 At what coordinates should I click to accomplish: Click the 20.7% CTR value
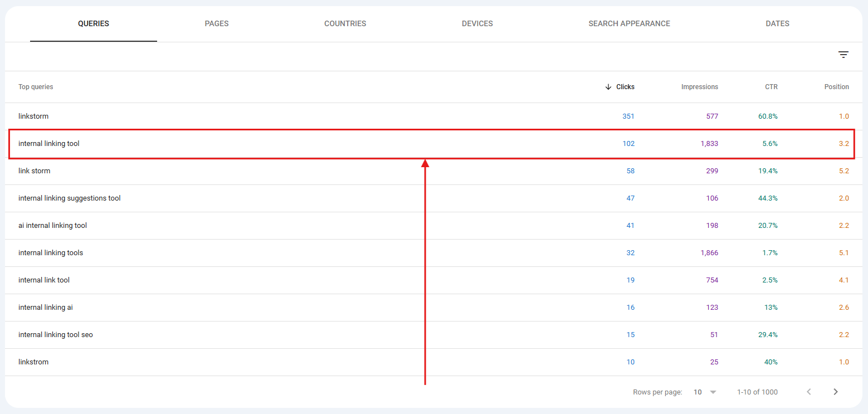click(768, 226)
